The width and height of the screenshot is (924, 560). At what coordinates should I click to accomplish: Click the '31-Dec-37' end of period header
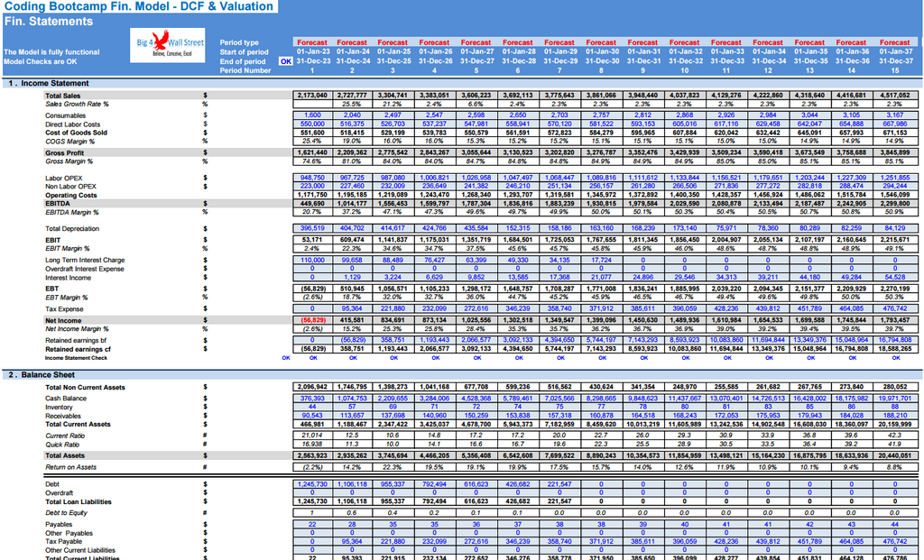(894, 61)
